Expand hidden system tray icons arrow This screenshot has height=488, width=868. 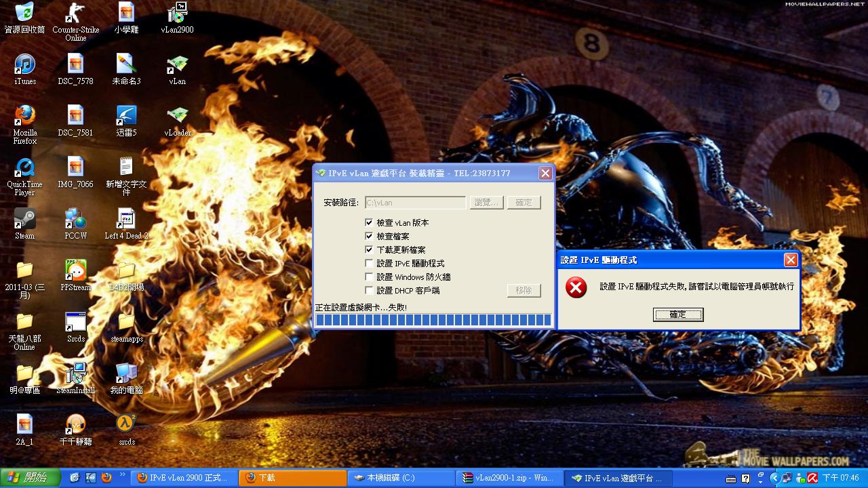tap(776, 479)
